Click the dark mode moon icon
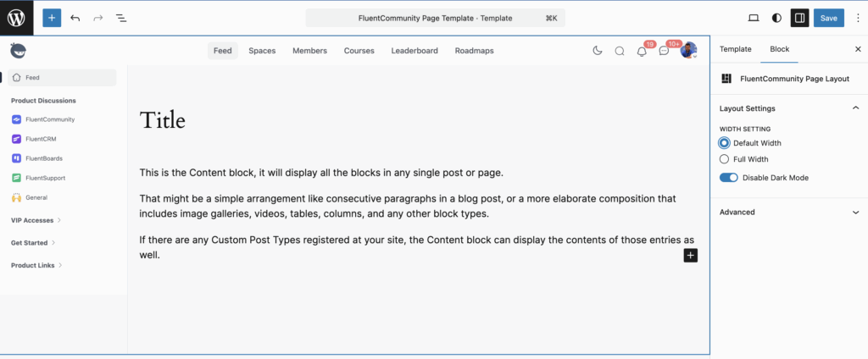868x359 pixels. [x=597, y=51]
